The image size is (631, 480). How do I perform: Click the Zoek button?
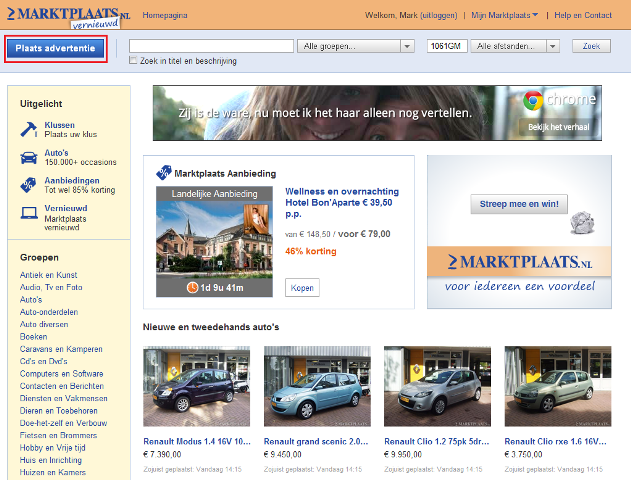(591, 46)
